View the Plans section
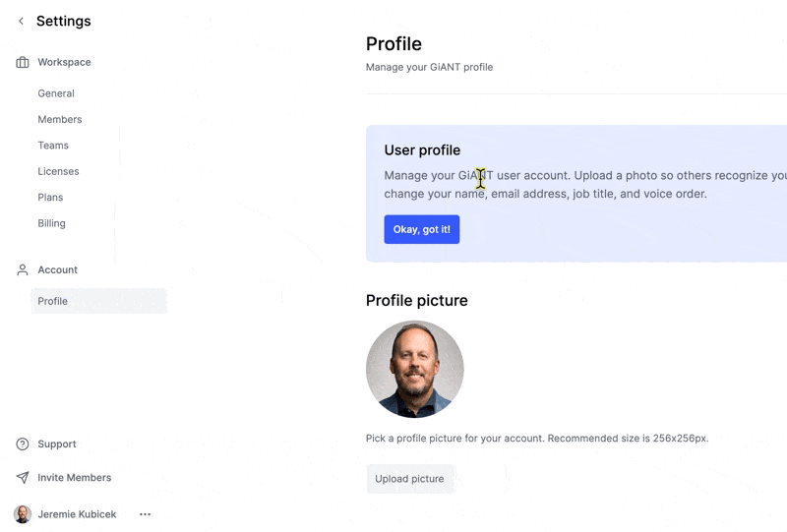Viewport: 787px width, 532px height. pos(50,198)
